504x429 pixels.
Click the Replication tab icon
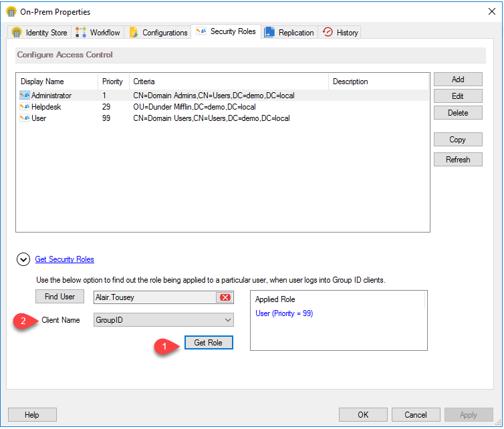pyautogui.click(x=269, y=33)
